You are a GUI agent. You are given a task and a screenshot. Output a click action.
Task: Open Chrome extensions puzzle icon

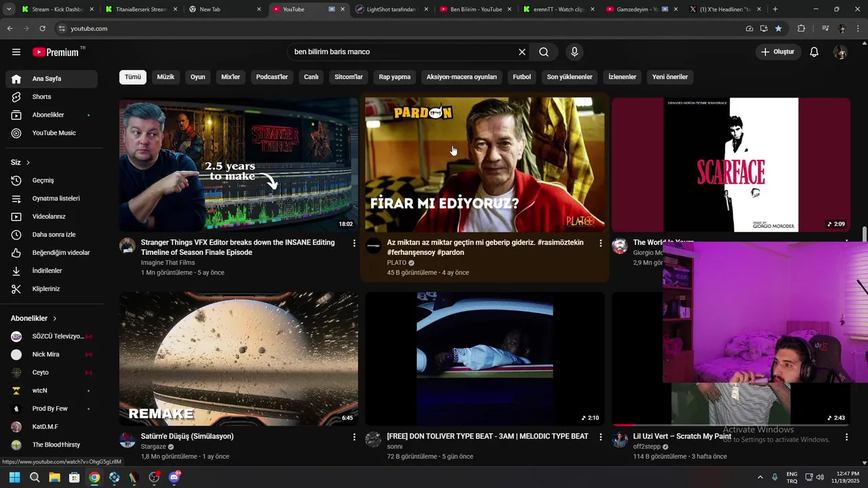(x=801, y=28)
